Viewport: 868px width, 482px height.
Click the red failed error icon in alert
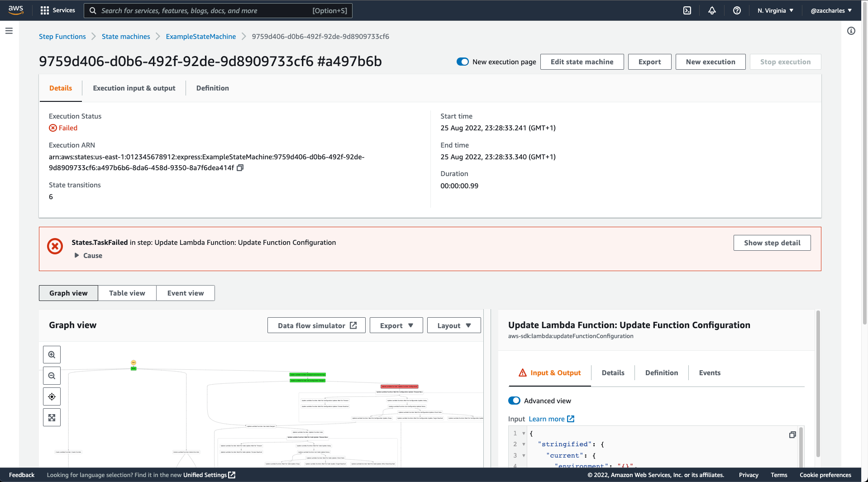pyautogui.click(x=55, y=246)
